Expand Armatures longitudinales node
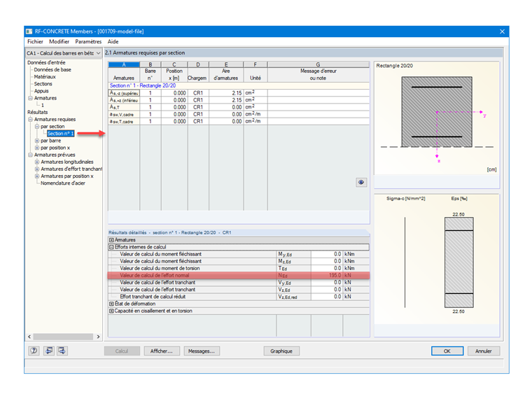 tap(37, 162)
